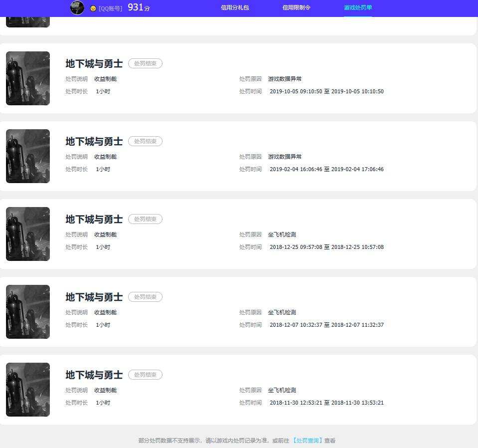This screenshot has height=448, width=478.
Task: Click 处罚结束 badge on the 2019-02-04 record
Action: tap(145, 141)
